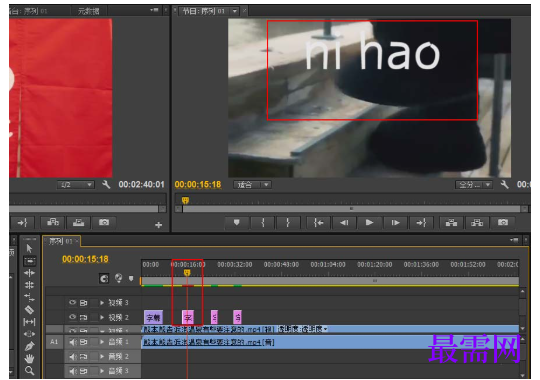The image size is (540, 380).
Task: Toggle sync lock on 视频 2 track
Action: 83,317
